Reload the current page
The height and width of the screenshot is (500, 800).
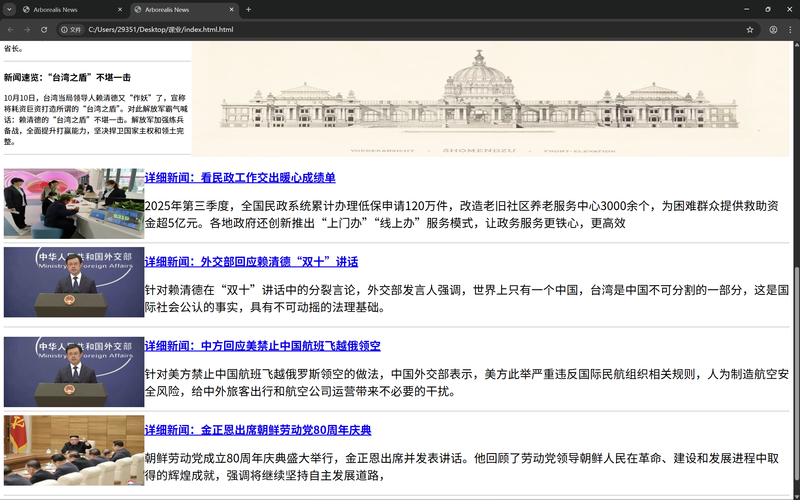(x=44, y=30)
